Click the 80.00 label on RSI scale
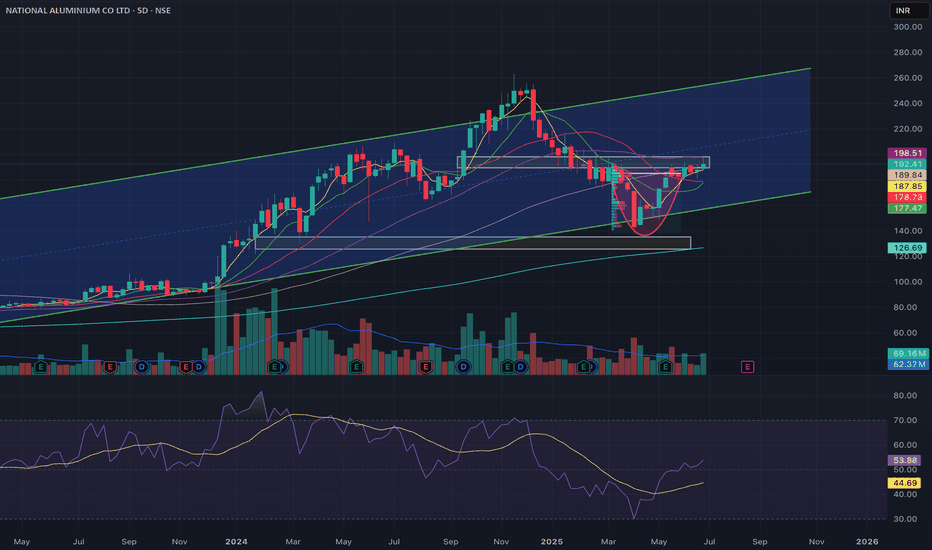The image size is (932, 550). pos(905,395)
